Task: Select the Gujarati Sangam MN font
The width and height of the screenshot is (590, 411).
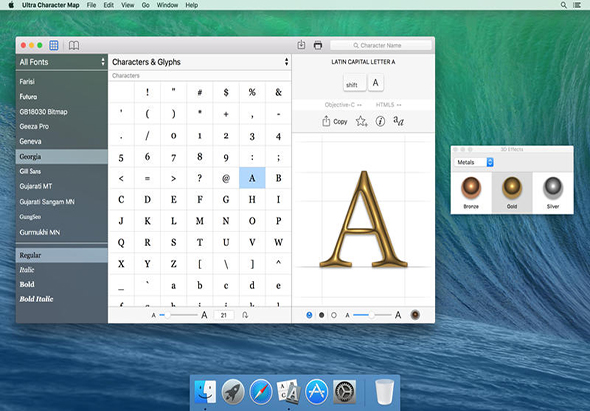Action: pyautogui.click(x=62, y=202)
